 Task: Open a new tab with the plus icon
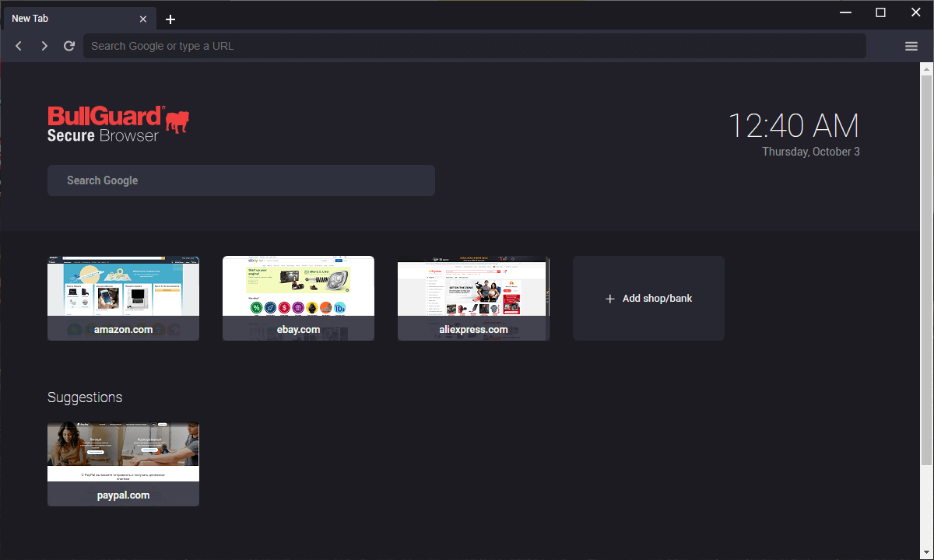coord(170,19)
